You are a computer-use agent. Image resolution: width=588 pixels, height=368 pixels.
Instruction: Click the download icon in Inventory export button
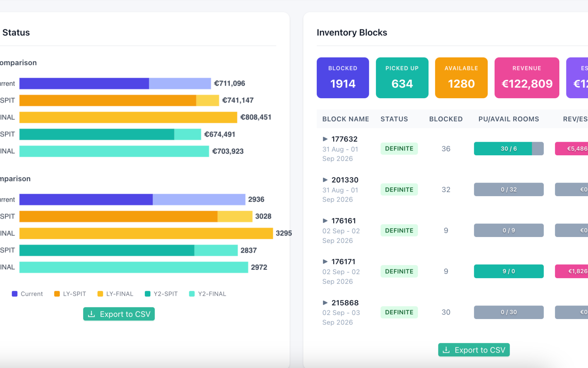click(446, 350)
